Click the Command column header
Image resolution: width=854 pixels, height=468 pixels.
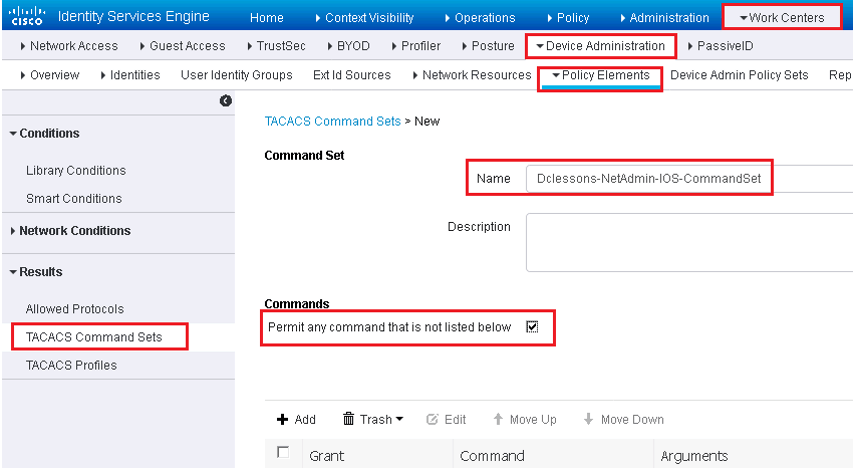[x=492, y=455]
